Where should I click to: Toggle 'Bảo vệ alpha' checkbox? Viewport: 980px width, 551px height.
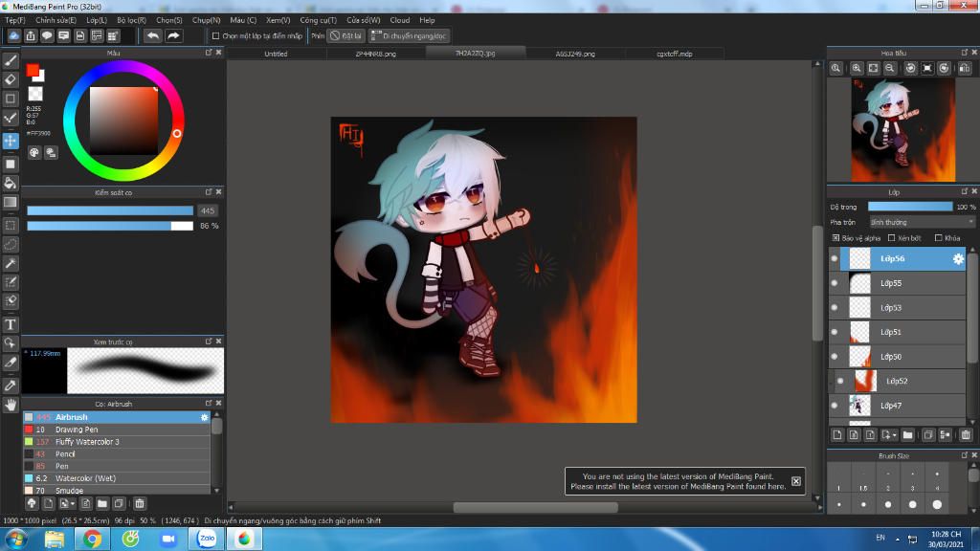835,238
